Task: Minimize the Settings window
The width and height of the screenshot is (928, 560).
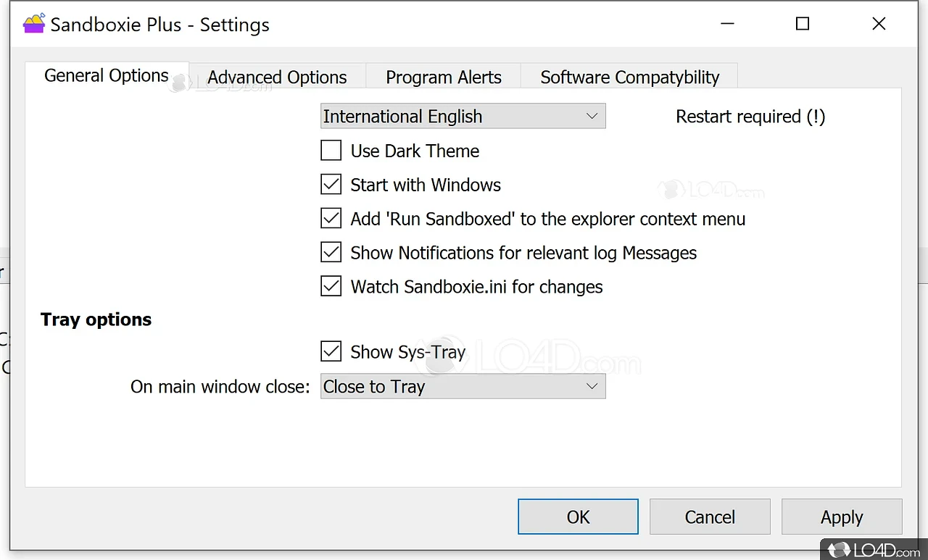Action: 727,23
